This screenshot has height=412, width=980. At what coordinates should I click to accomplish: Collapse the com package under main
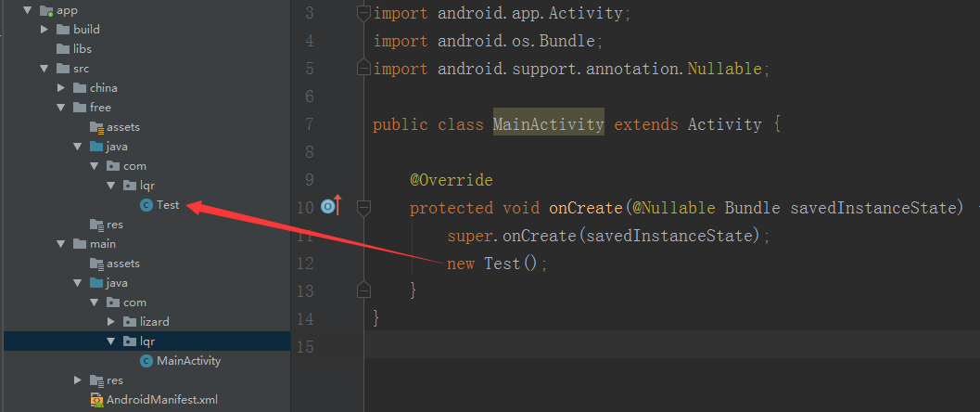tap(94, 302)
